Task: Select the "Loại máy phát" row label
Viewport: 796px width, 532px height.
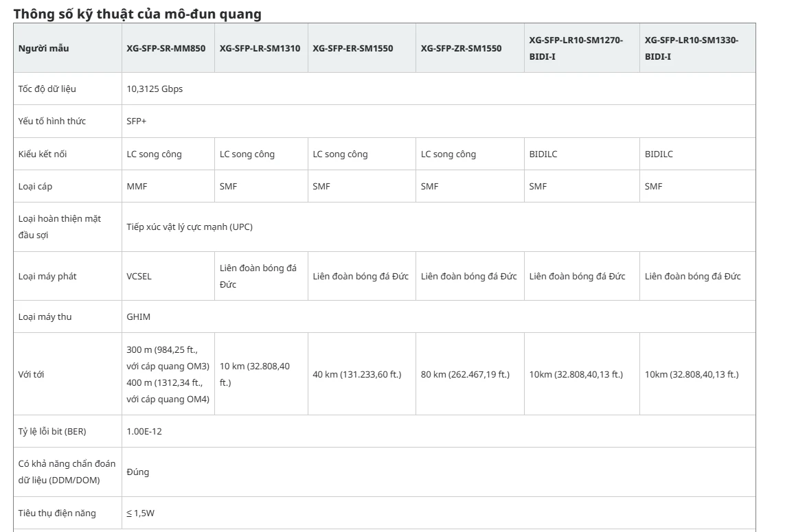Action: click(47, 276)
